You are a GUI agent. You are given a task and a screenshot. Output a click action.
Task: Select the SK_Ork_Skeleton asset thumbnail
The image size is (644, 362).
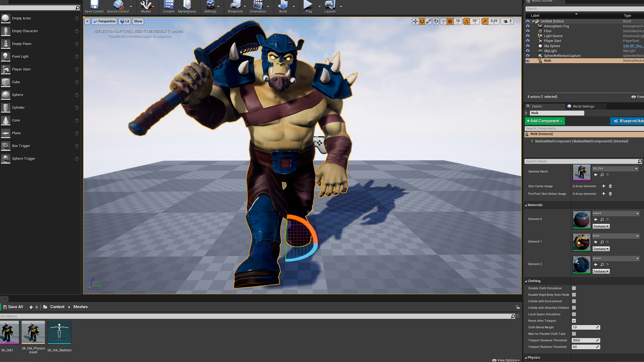point(59,332)
